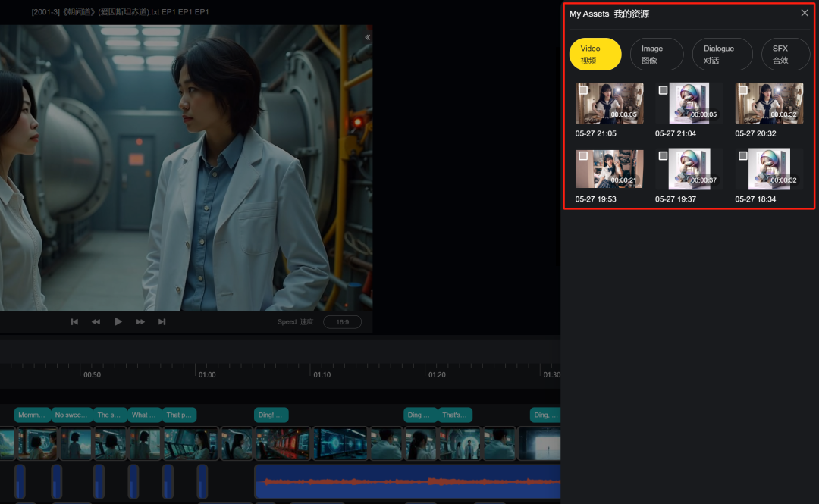
Task: Click the 05-27 18:34 asset date label
Action: (x=755, y=199)
